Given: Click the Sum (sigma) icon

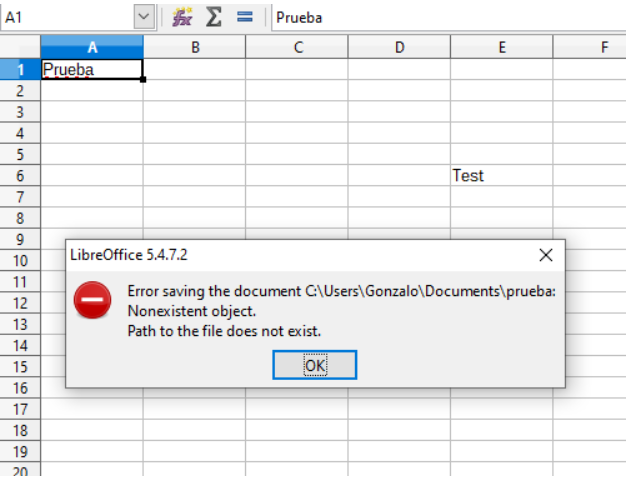Looking at the screenshot, I should pos(213,17).
